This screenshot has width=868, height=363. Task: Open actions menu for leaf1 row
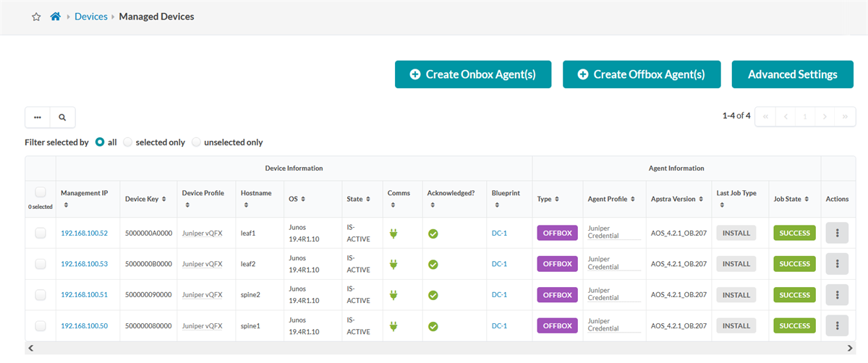(837, 233)
